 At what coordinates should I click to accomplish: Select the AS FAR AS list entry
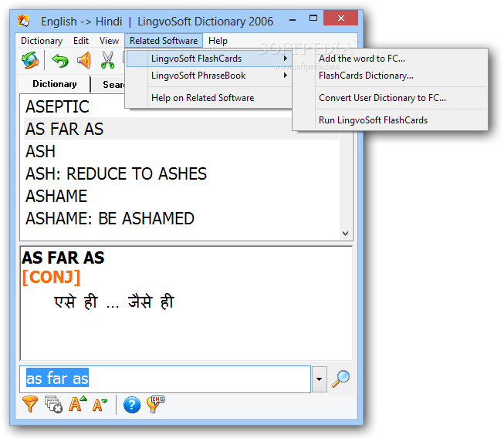pyautogui.click(x=181, y=129)
